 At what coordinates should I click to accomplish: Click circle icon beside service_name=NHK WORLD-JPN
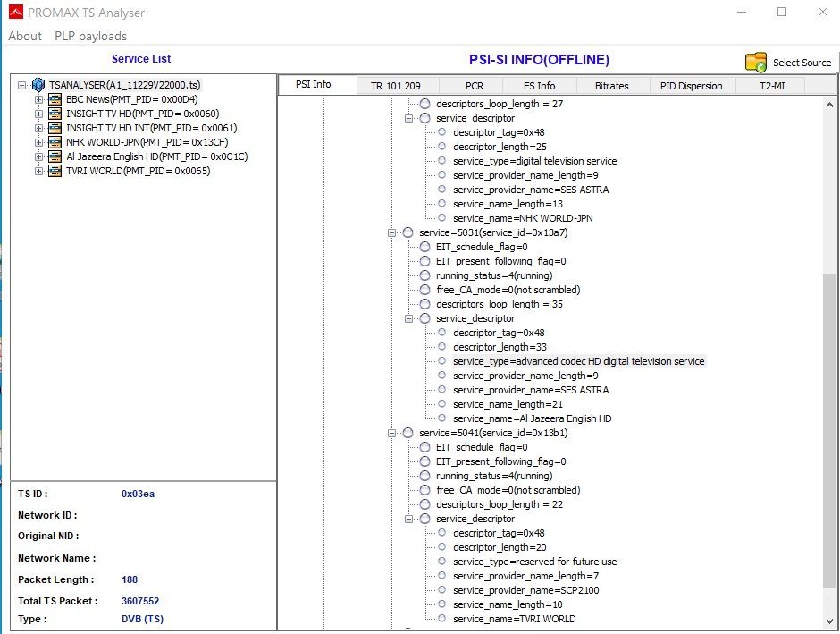[442, 217]
